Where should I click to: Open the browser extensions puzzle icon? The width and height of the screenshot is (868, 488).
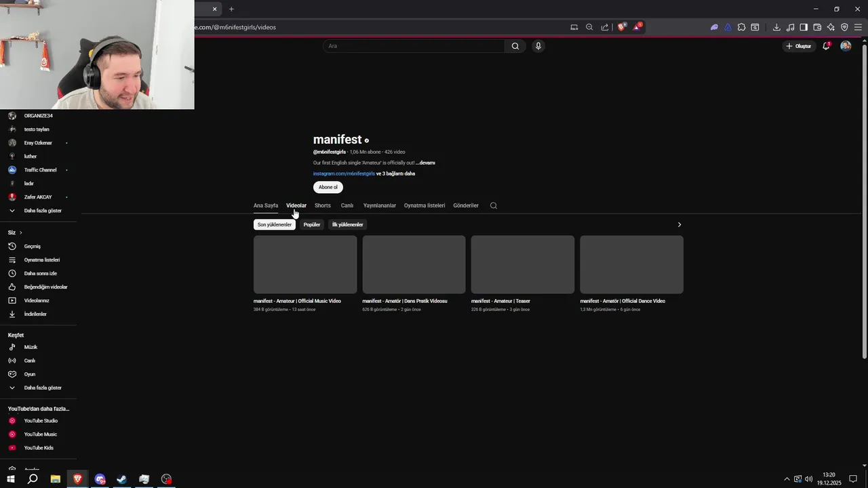(x=741, y=27)
